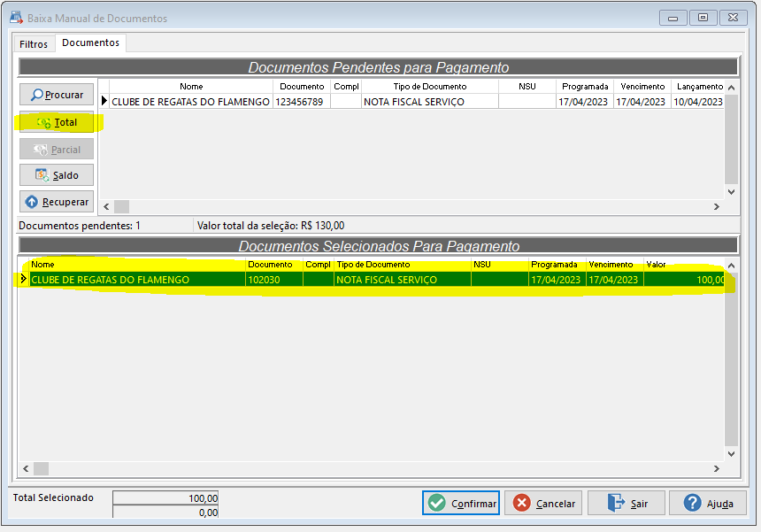Click the pending grid scroll down arrow
The image size is (761, 532).
click(732, 192)
